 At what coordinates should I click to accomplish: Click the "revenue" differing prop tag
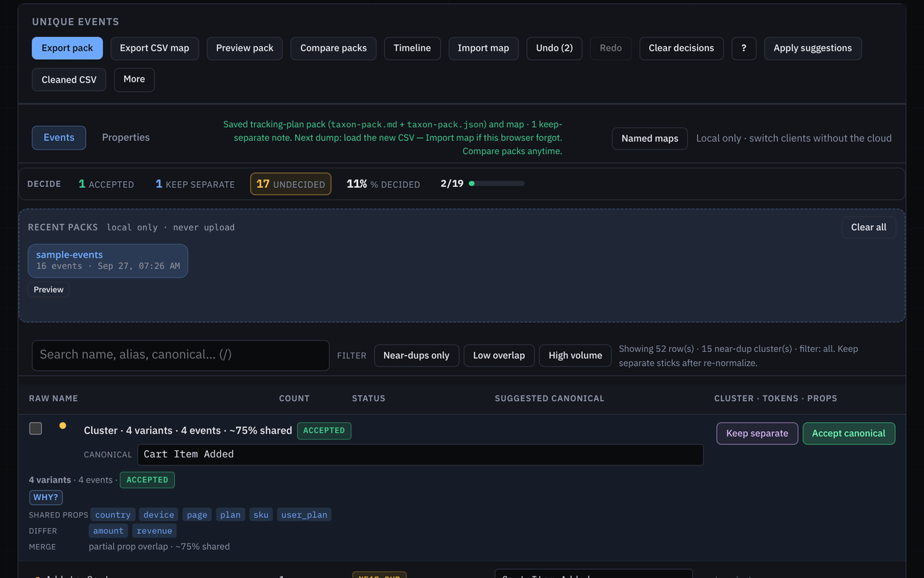click(x=154, y=531)
